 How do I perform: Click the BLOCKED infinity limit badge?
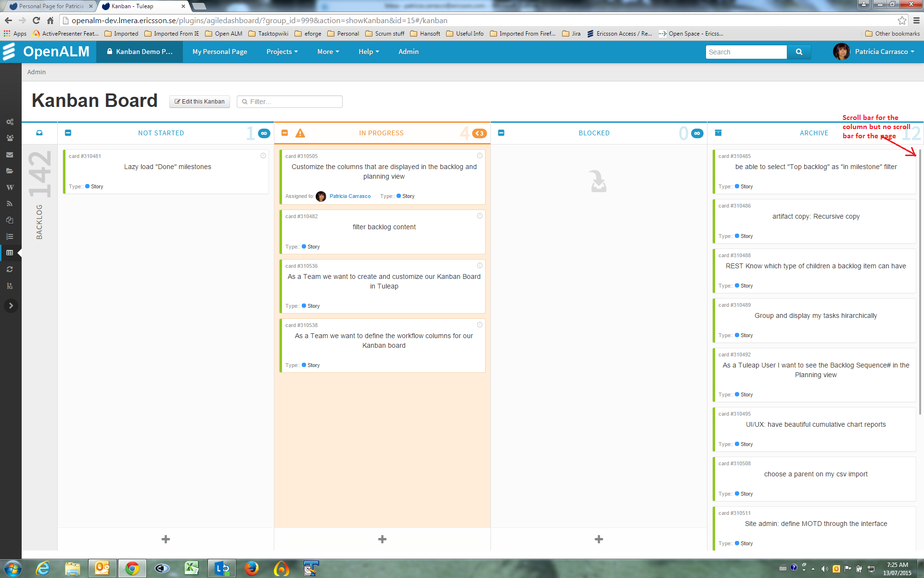click(697, 133)
